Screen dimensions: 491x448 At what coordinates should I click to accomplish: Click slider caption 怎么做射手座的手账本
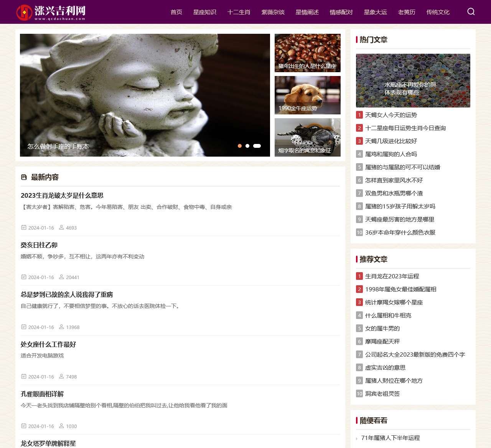[x=58, y=146]
